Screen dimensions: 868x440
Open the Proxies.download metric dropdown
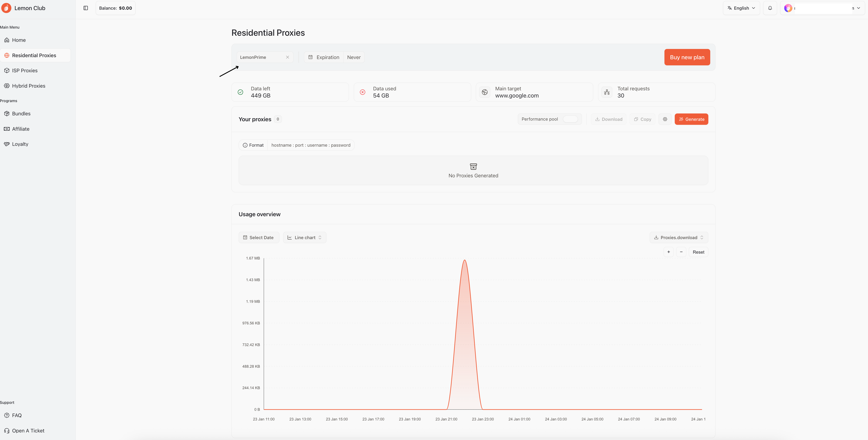pyautogui.click(x=679, y=237)
